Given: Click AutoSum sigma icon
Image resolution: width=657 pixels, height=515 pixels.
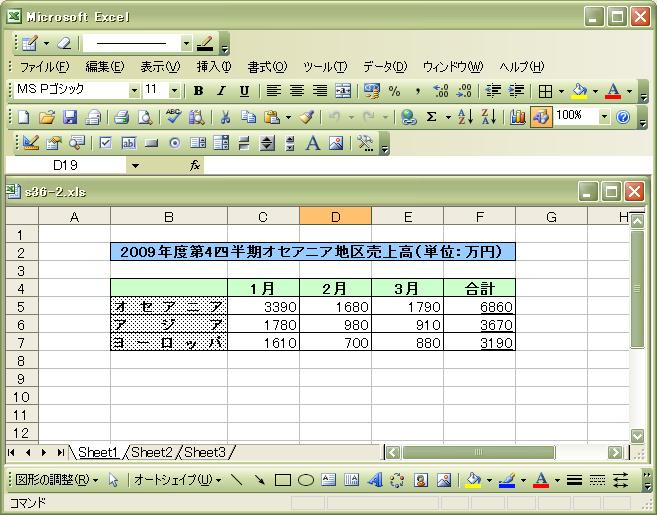Looking at the screenshot, I should [431, 117].
